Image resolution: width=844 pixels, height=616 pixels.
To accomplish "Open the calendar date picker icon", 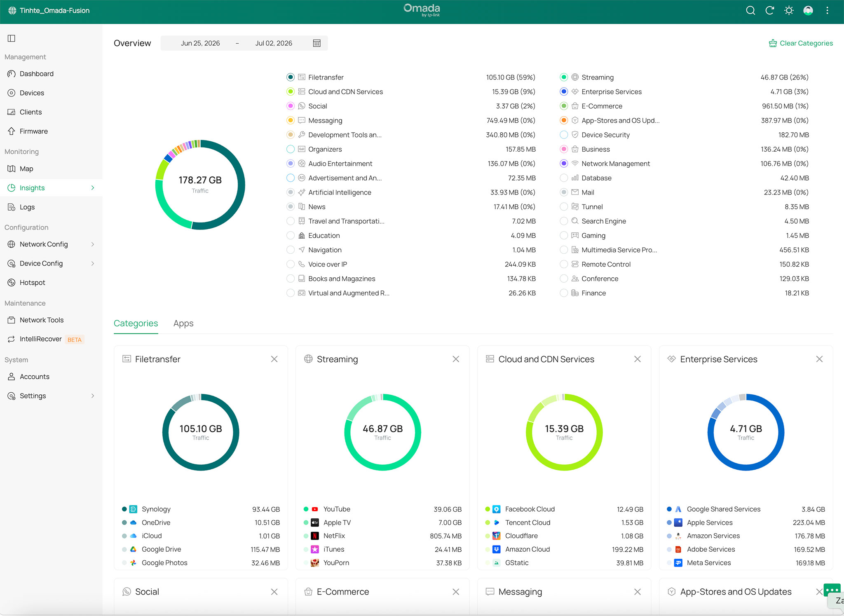I will pos(316,43).
